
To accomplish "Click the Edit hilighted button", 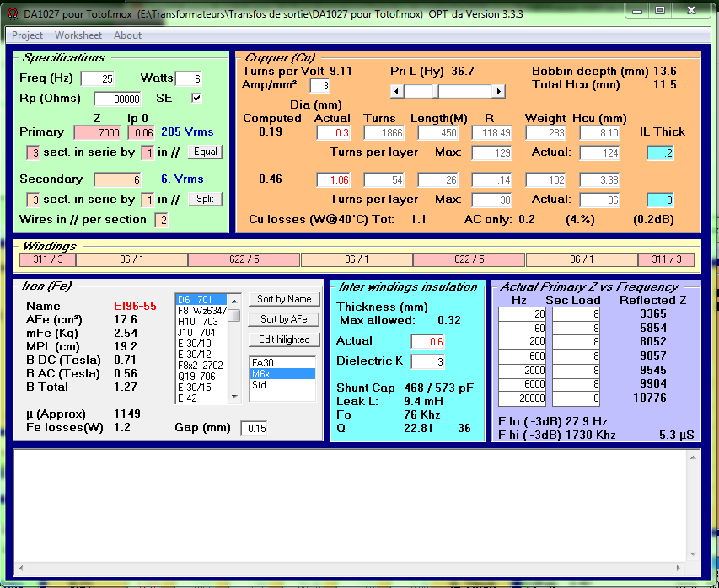I will click(x=284, y=339).
